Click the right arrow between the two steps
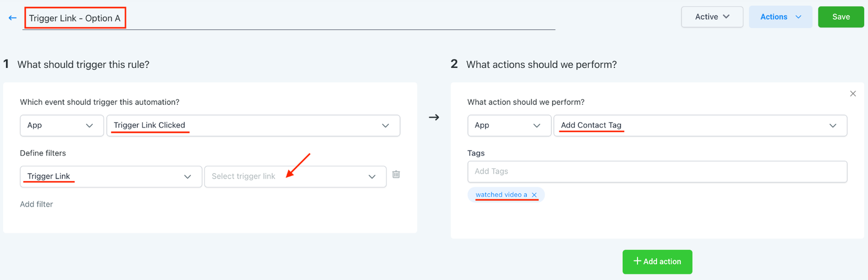Viewport: 868px width, 280px height. tap(434, 117)
